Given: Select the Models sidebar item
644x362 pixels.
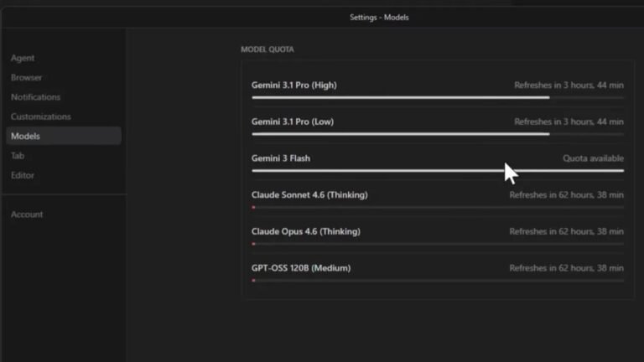Looking at the screenshot, I should 64,136.
